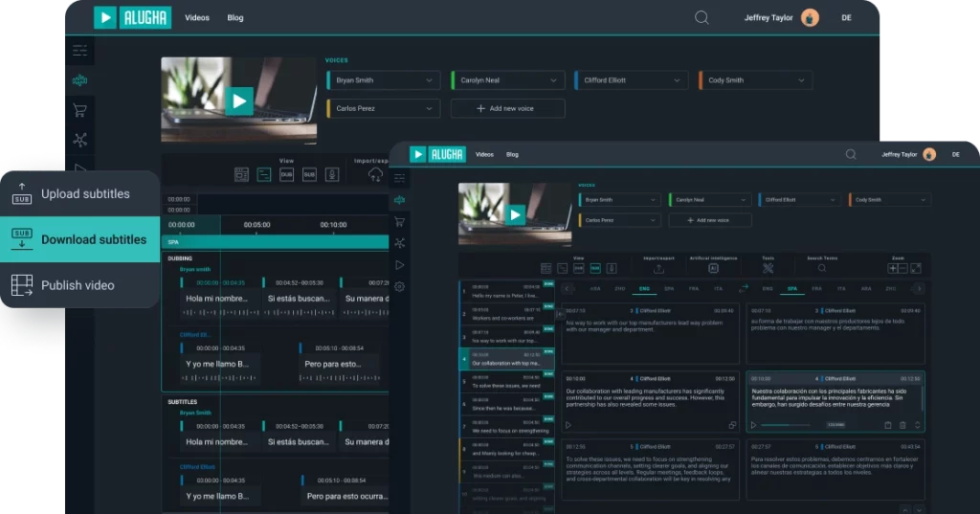Select Download subtitles from the popup menu
Screen dimensions: 980x514
click(x=93, y=239)
